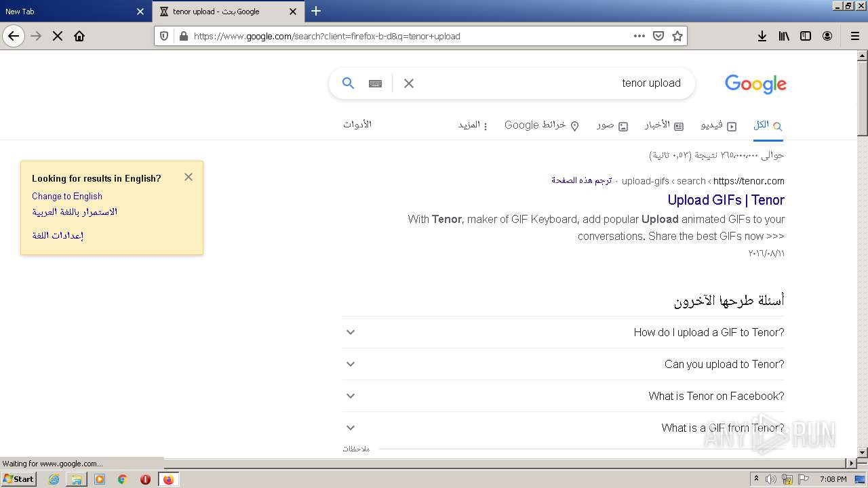View site security padlock information
The image size is (868, 488).
point(183,36)
